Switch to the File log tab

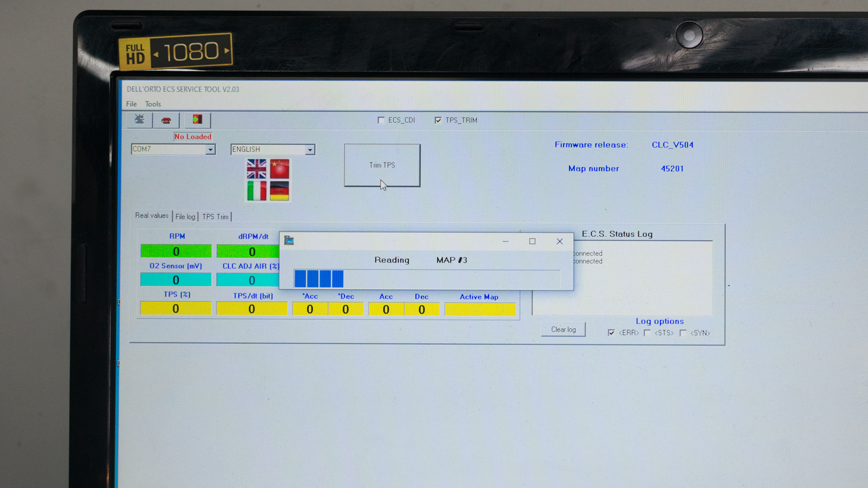[185, 217]
